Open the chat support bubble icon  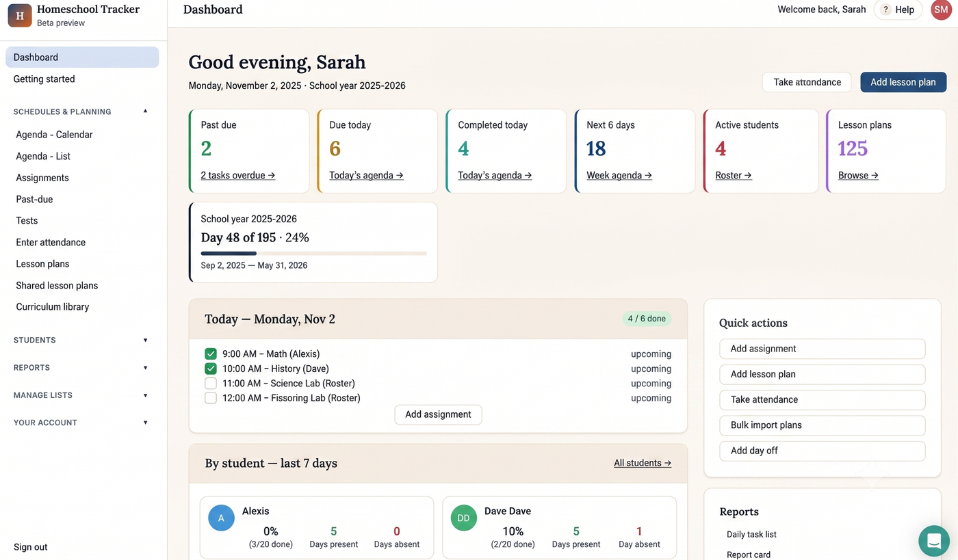(x=934, y=541)
